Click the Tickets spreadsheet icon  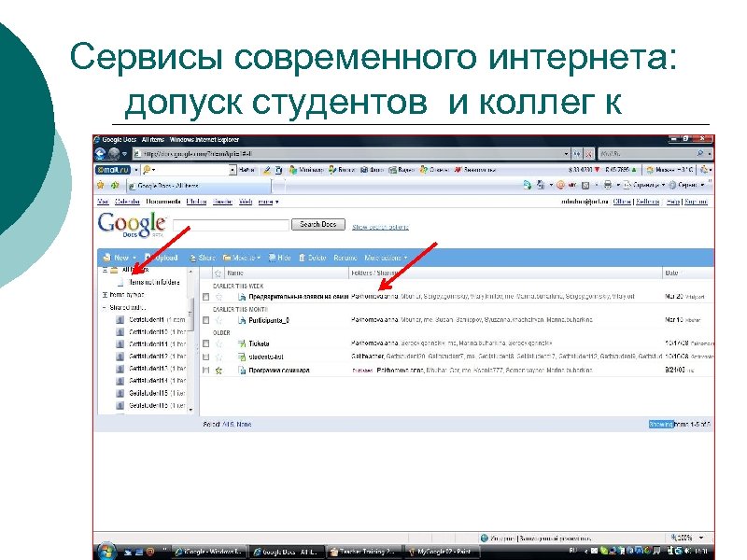coord(242,343)
